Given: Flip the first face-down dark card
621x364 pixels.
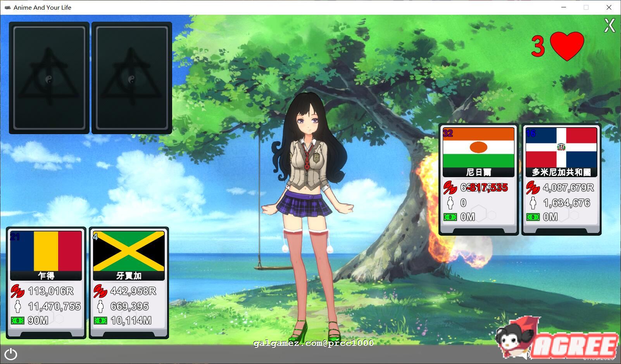Looking at the screenshot, I should (x=49, y=78).
